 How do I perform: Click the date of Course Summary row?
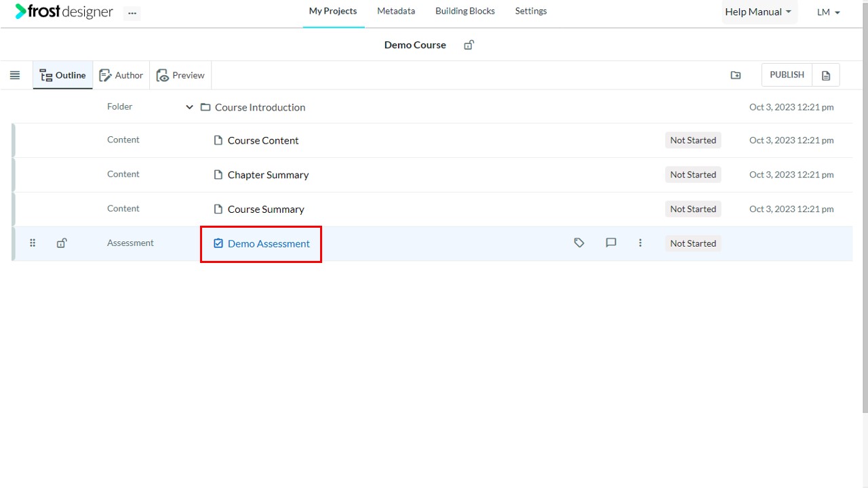(791, 209)
